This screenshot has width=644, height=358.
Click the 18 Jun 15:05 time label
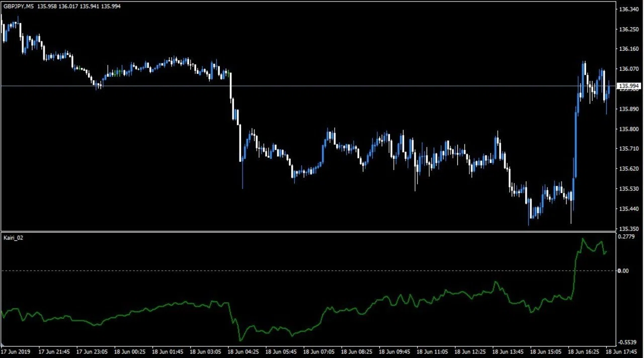coord(546,351)
